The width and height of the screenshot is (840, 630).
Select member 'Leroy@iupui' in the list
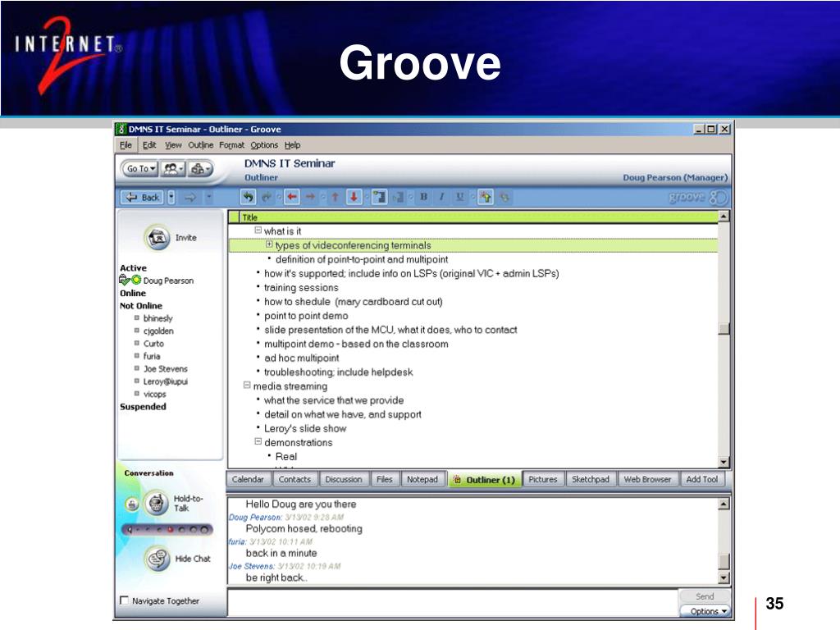(x=166, y=381)
